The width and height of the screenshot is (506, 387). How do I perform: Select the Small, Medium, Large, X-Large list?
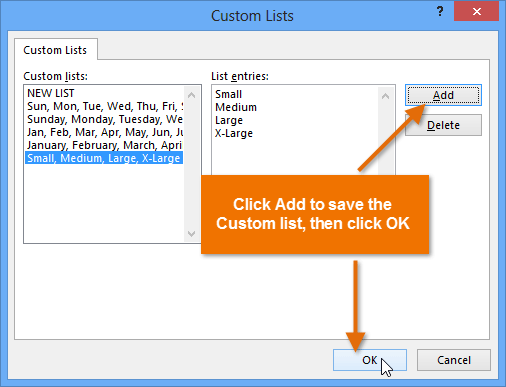pyautogui.click(x=104, y=158)
